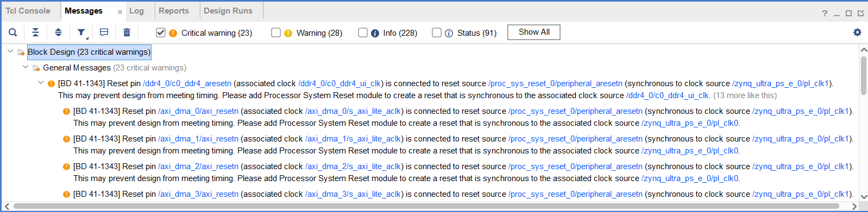Click the '(13 more like this)' text
Viewport: 868px width, 212px height.
(745, 95)
